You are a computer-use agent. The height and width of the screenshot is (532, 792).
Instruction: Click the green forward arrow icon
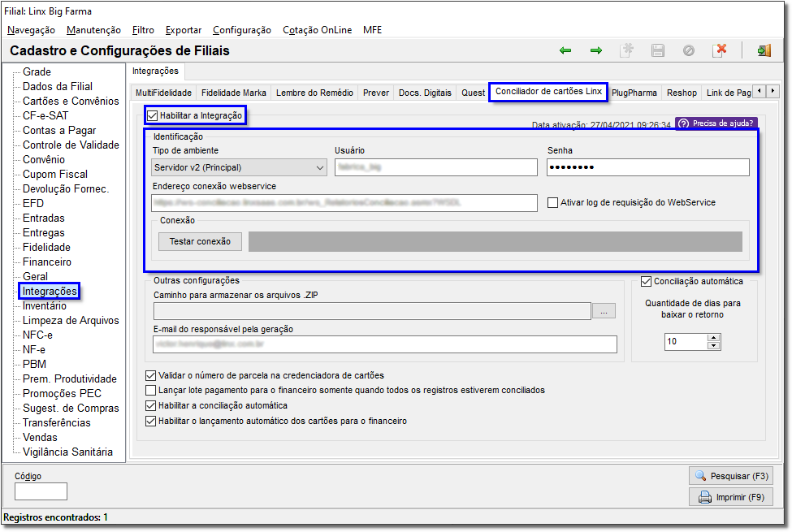pos(596,50)
